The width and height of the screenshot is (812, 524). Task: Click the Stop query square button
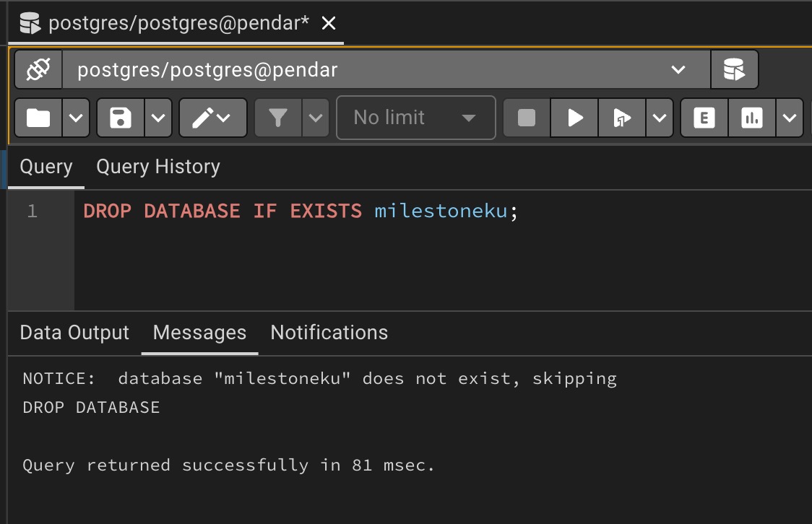[526, 118]
